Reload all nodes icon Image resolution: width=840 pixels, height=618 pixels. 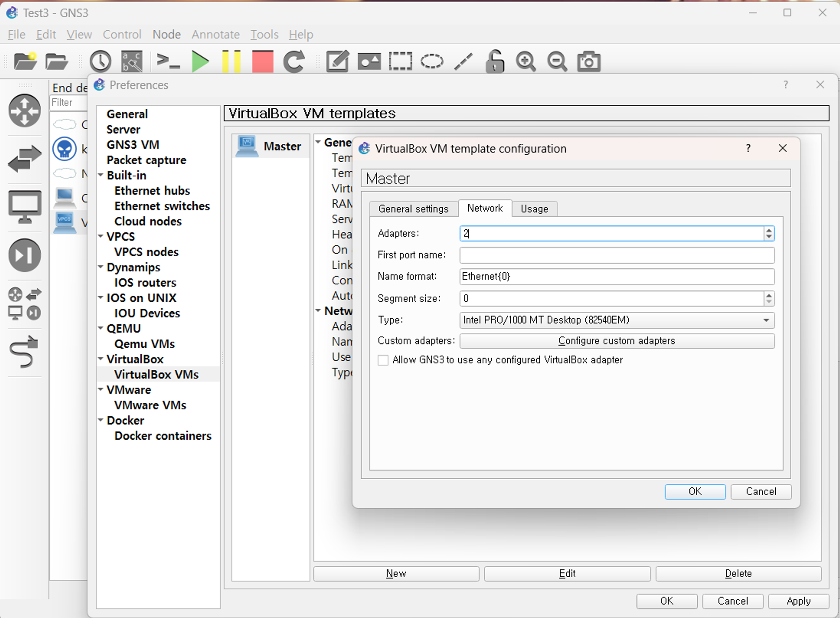[294, 61]
